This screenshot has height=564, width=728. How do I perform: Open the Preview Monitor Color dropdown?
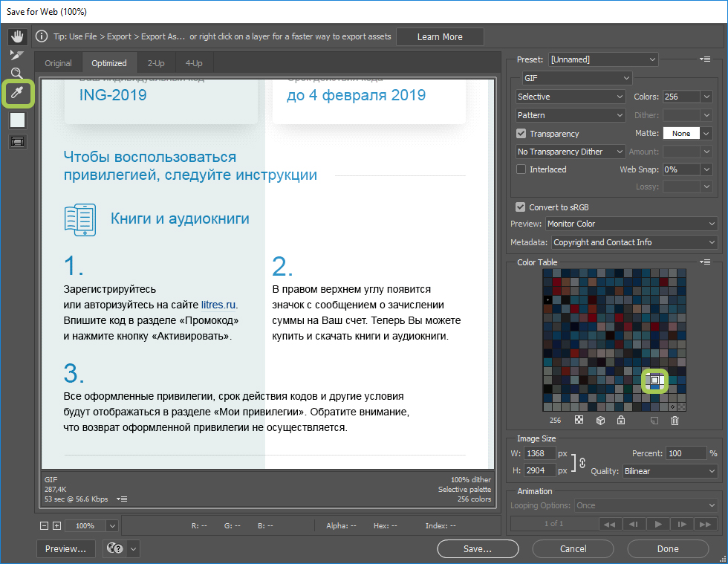click(631, 224)
